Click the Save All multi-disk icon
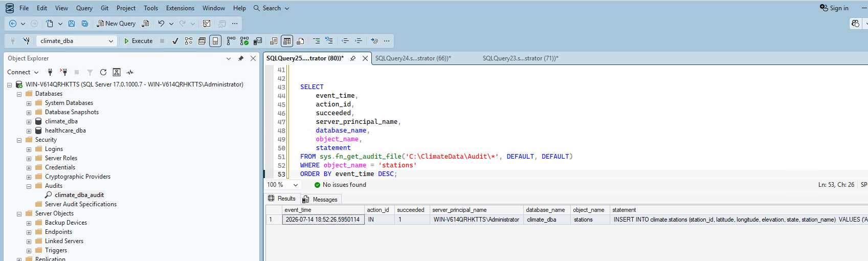This screenshot has height=261, width=868. [x=85, y=24]
